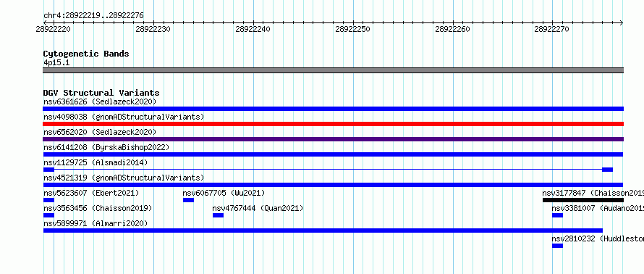Click the small blue nsv2810232 feature box

point(557,246)
